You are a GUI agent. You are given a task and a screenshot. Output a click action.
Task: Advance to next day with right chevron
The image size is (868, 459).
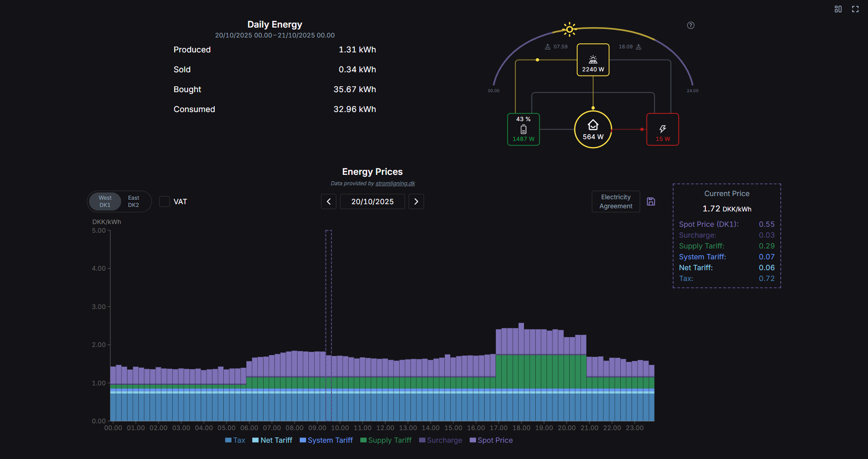pyautogui.click(x=416, y=201)
